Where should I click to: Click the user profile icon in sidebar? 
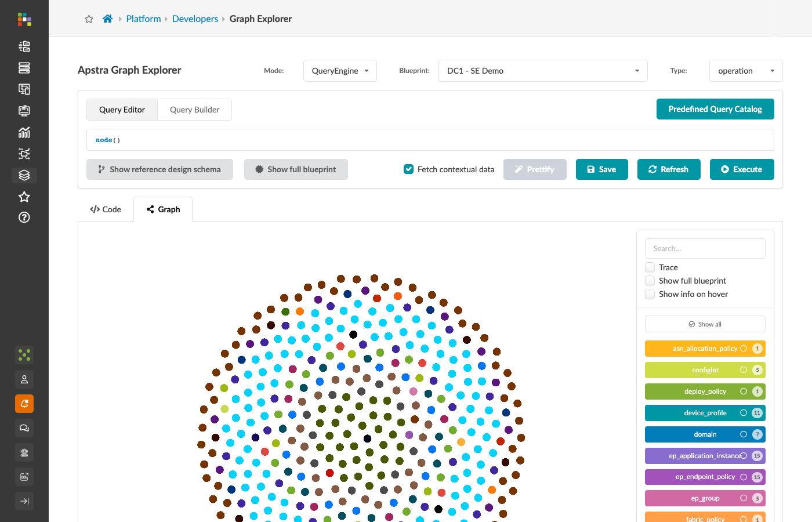(24, 379)
